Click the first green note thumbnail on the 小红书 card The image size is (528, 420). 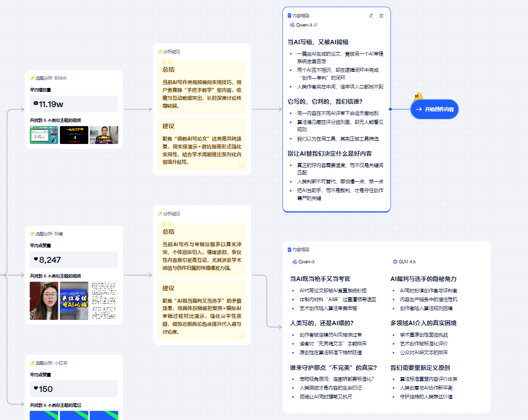pos(43,416)
